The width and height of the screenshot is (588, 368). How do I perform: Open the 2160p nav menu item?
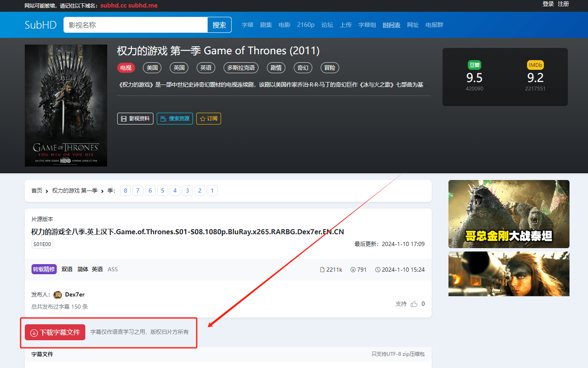tap(306, 25)
